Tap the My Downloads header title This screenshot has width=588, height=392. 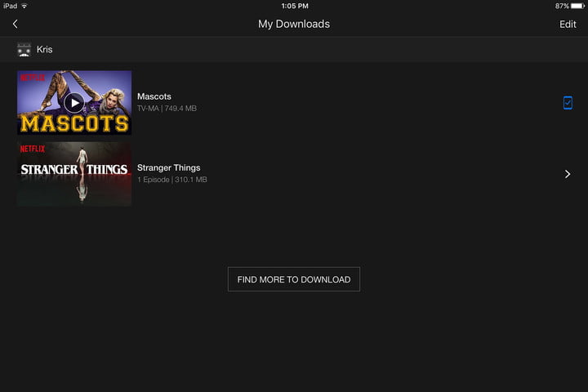294,24
